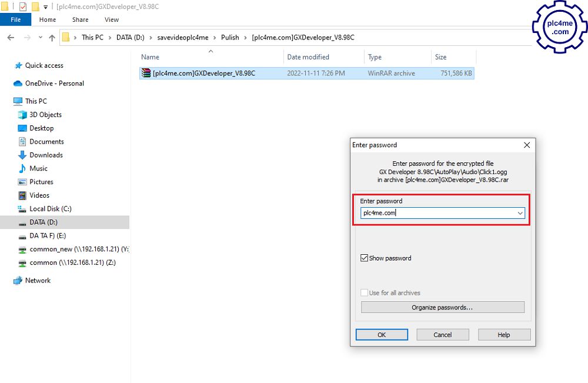Select the OneDrive cloud icon
Screen dimensions: 588x383
[x=18, y=84]
